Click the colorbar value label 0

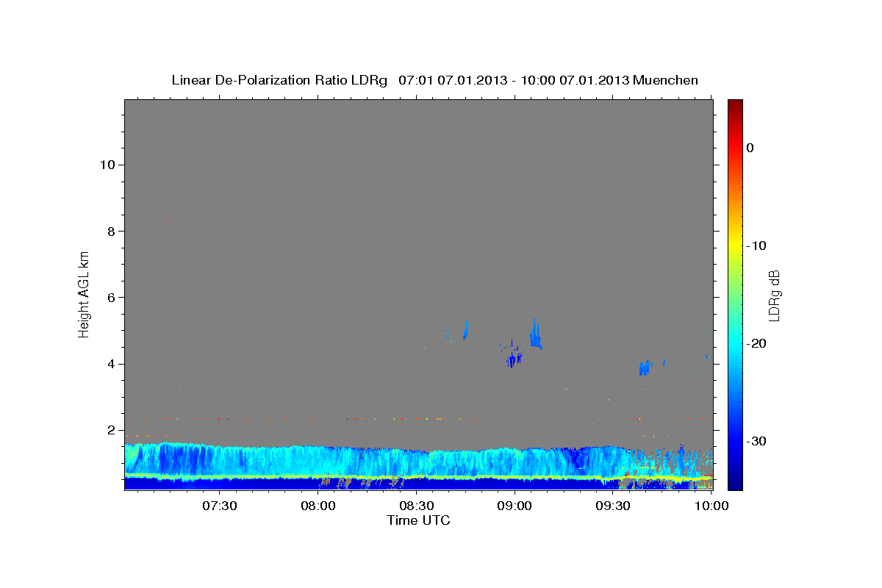click(750, 148)
